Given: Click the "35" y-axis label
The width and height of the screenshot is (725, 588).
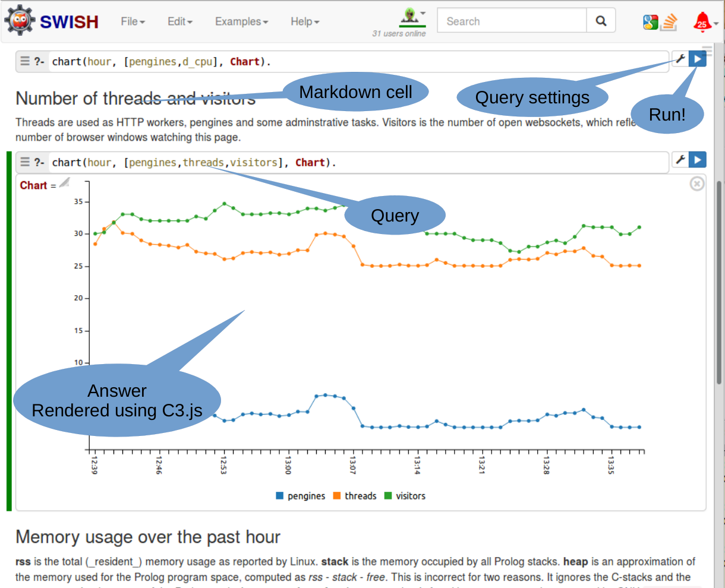Looking at the screenshot, I should 78,202.
